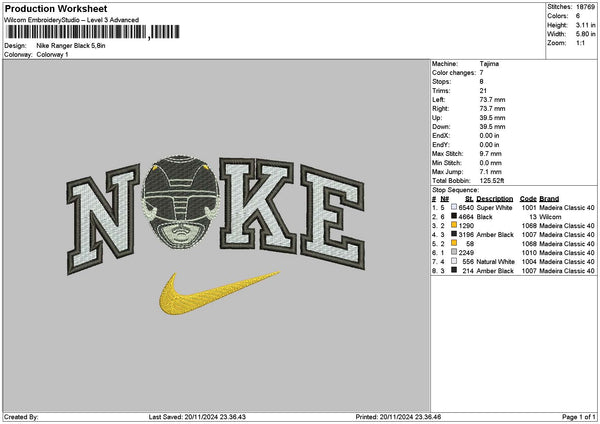Click the Width value '5.80 in'
600x424 pixels.
pos(585,34)
